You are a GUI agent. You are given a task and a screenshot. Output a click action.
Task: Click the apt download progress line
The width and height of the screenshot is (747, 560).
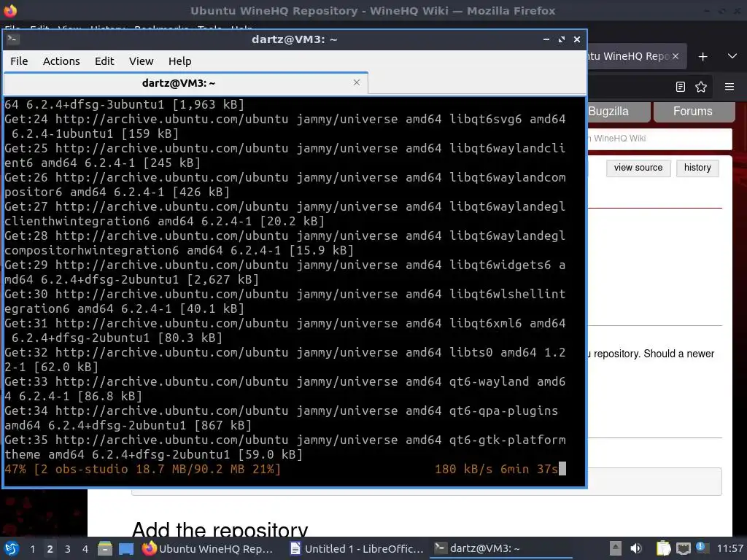pyautogui.click(x=285, y=469)
